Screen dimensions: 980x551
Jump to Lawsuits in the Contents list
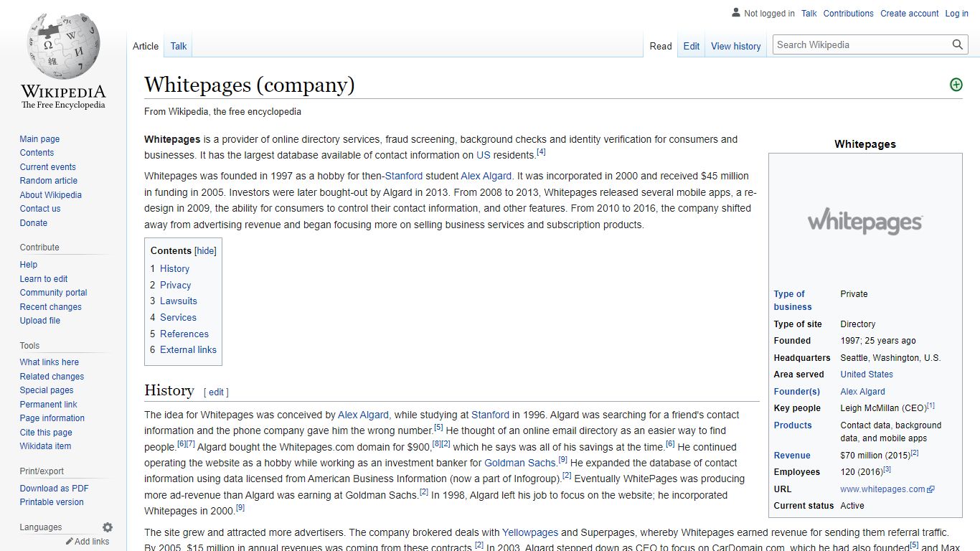click(178, 301)
